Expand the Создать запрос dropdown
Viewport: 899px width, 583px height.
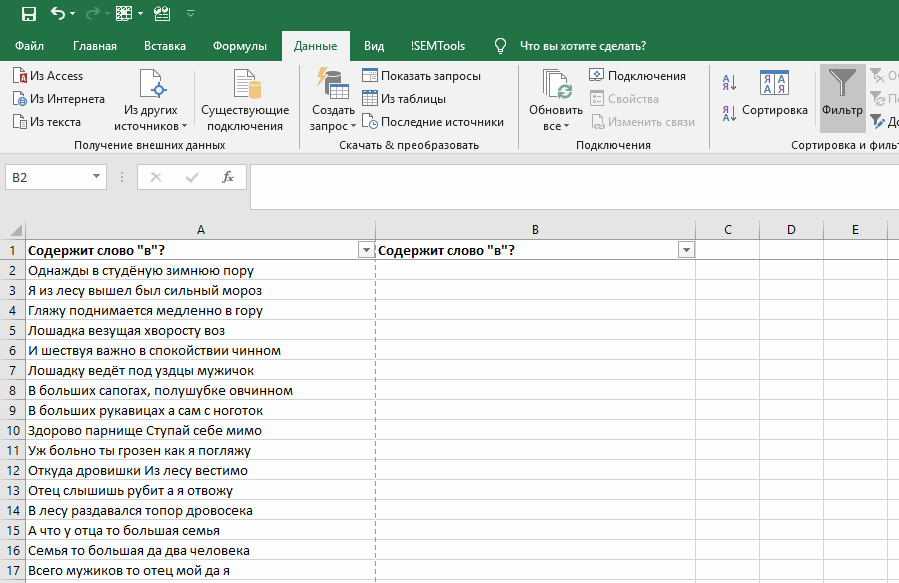[x=333, y=117]
